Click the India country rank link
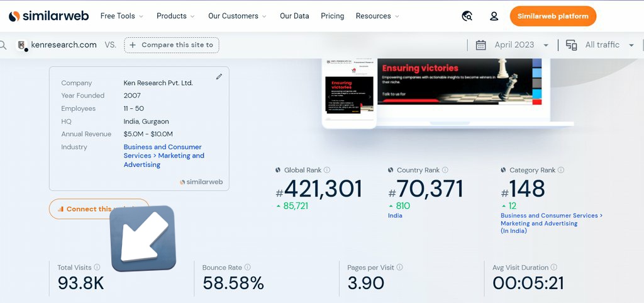Screen dimensions: 644x303 [x=395, y=215]
